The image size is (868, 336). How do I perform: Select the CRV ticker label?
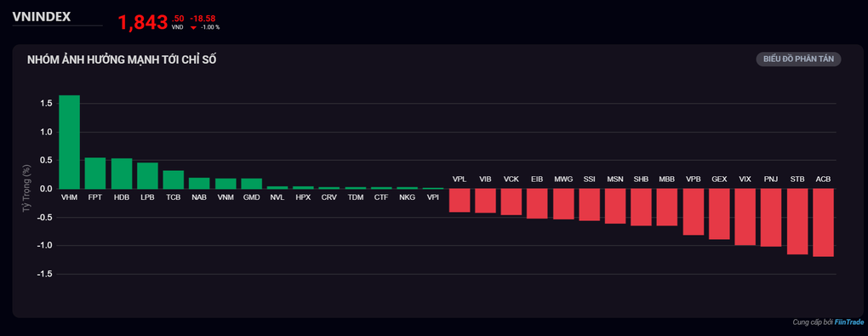coord(329,197)
